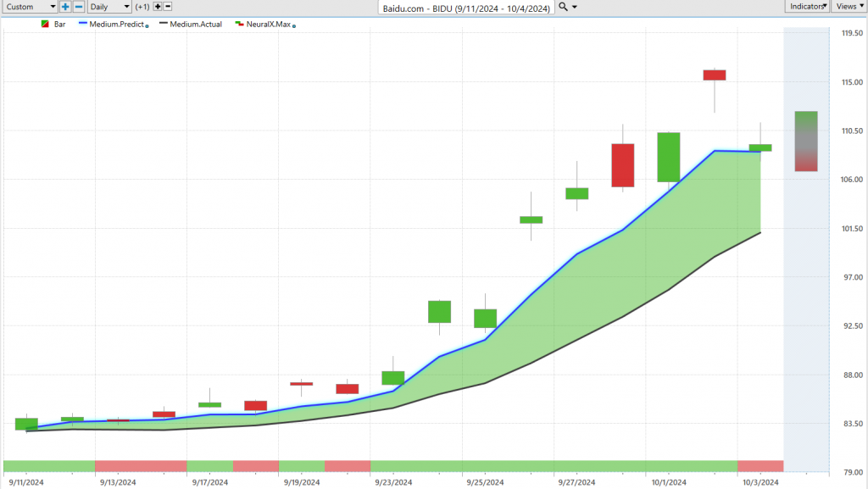868x489 pixels.
Task: Click the 9/11/2024 date axis label
Action: coord(26,482)
